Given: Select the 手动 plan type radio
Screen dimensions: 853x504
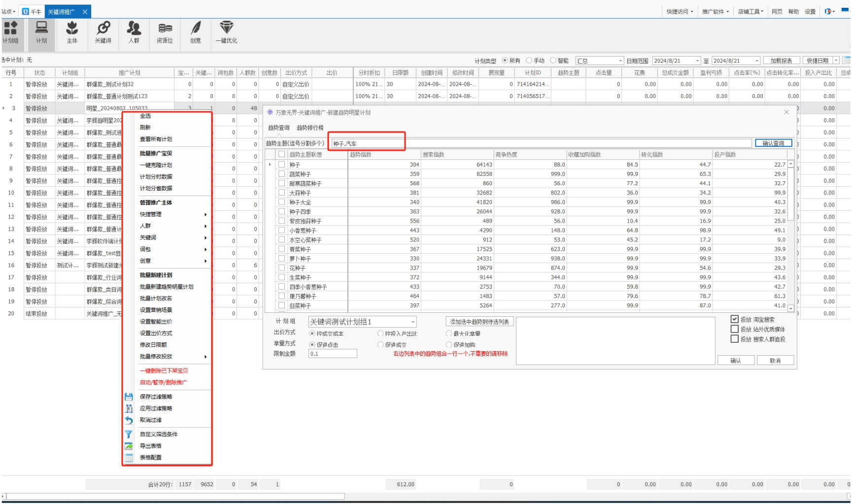Looking at the screenshot, I should [529, 61].
